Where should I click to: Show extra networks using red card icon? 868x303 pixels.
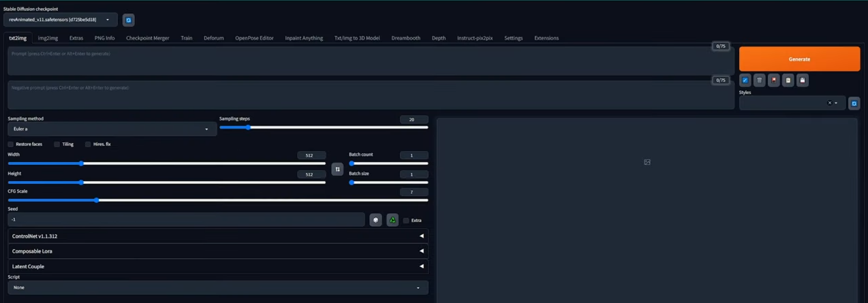773,80
